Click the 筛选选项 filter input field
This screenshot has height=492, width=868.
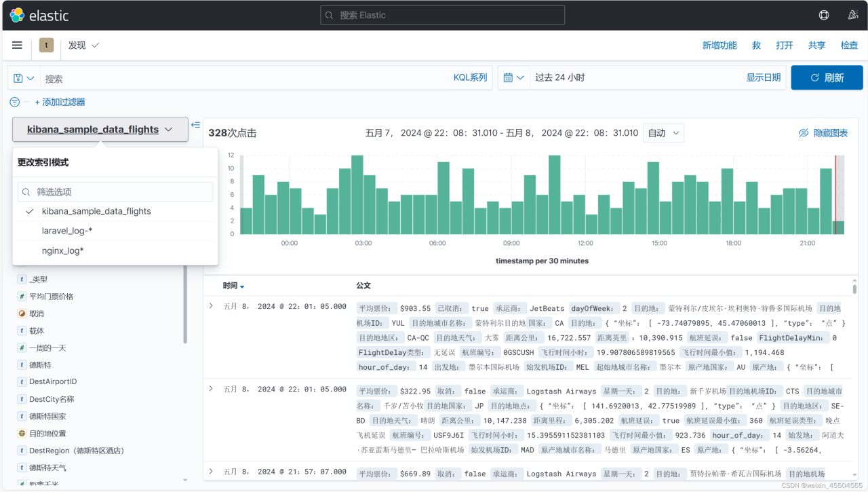click(x=115, y=192)
